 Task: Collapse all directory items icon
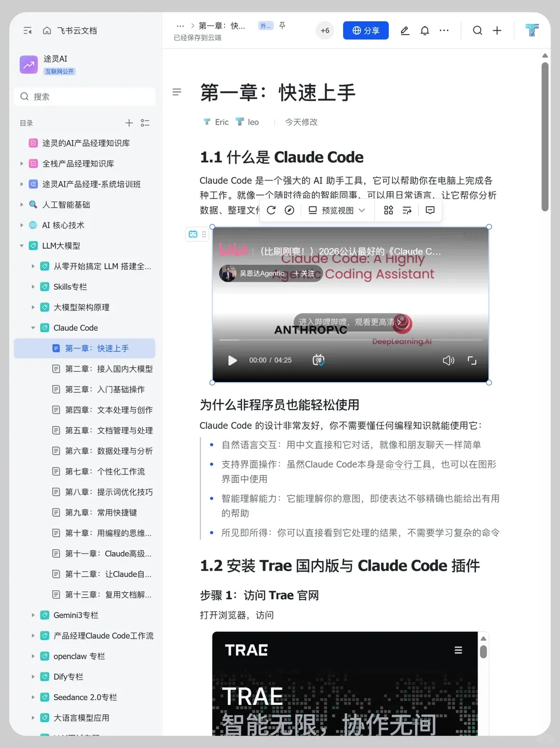pos(145,123)
